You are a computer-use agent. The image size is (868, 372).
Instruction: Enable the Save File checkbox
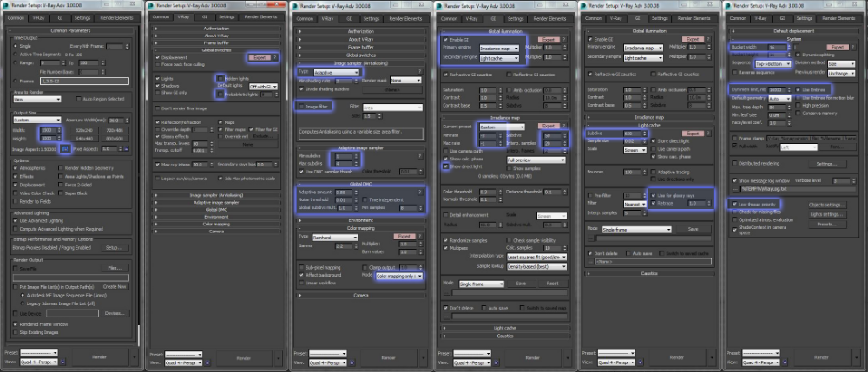tap(16, 268)
